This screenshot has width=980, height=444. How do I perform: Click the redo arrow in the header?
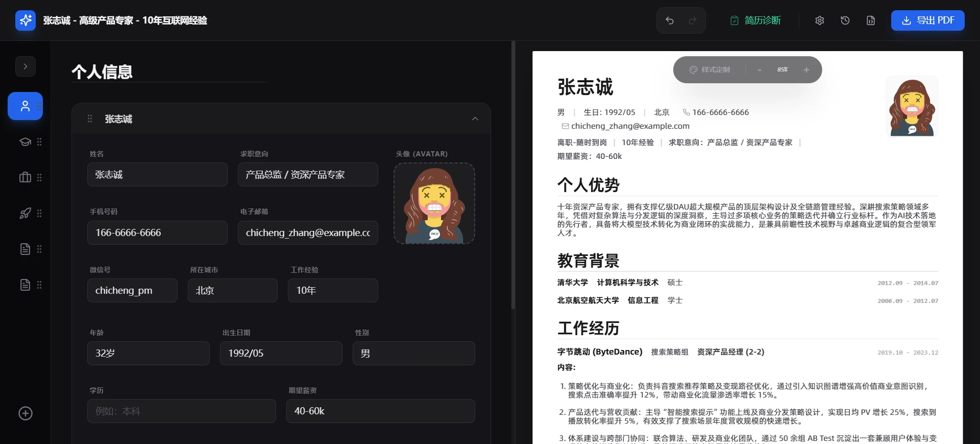pyautogui.click(x=693, y=20)
